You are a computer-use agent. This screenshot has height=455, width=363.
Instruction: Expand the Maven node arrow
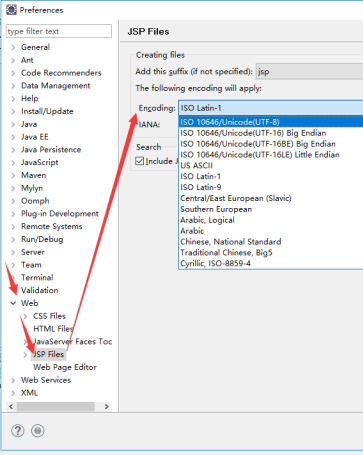[x=13, y=175]
